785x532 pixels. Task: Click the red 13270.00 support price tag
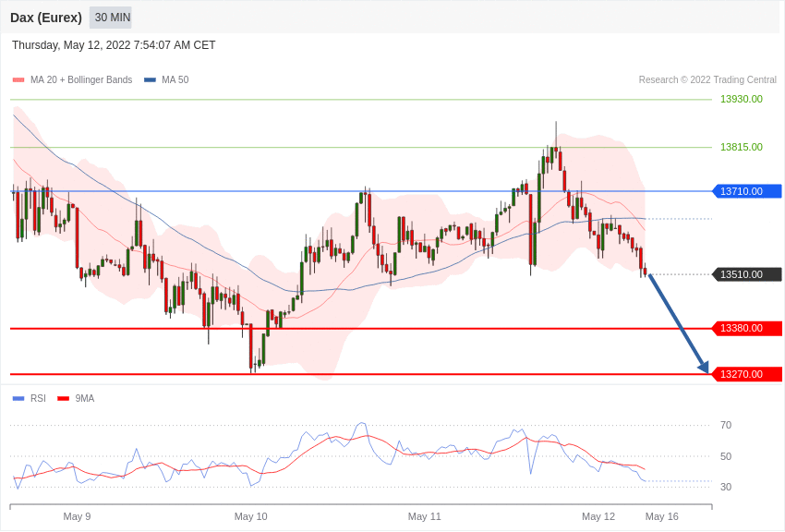pyautogui.click(x=746, y=374)
